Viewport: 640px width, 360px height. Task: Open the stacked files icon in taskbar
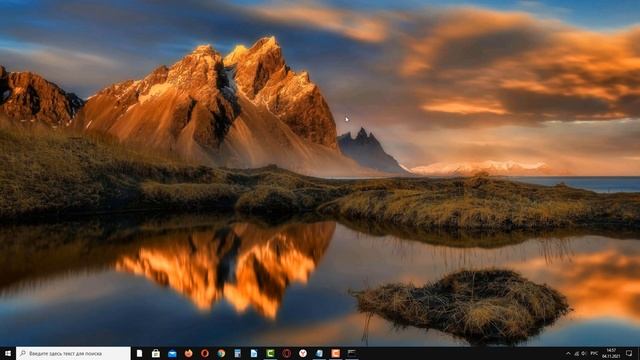click(319, 353)
